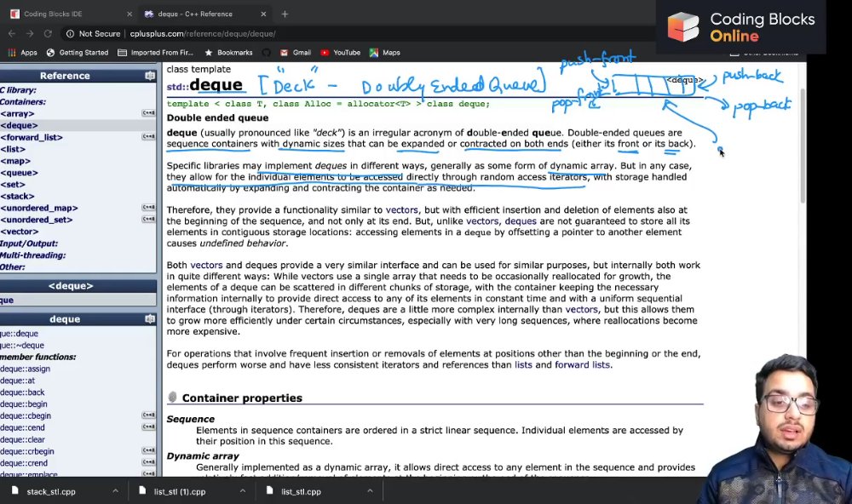852x504 pixels.
Task: Click the C++11 badge next to <forward_list>
Action: coord(148,137)
